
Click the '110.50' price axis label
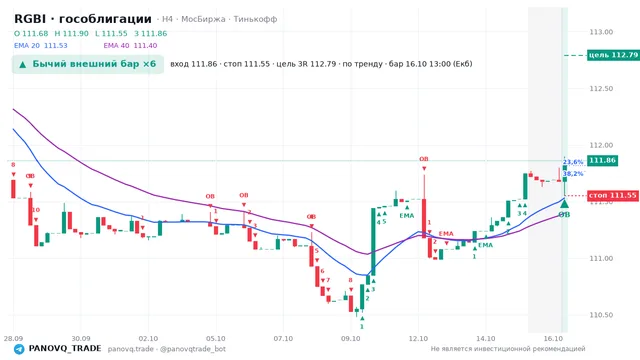pyautogui.click(x=601, y=315)
